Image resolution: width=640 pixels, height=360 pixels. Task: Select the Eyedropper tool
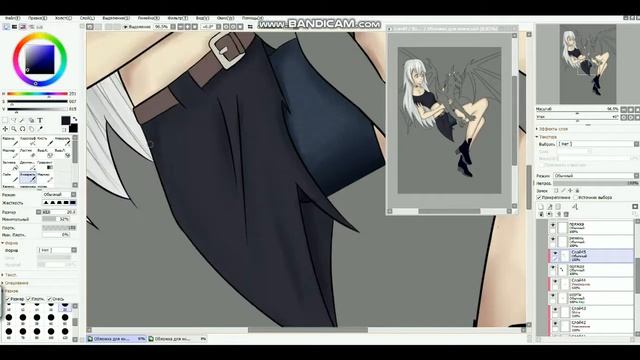[40, 129]
